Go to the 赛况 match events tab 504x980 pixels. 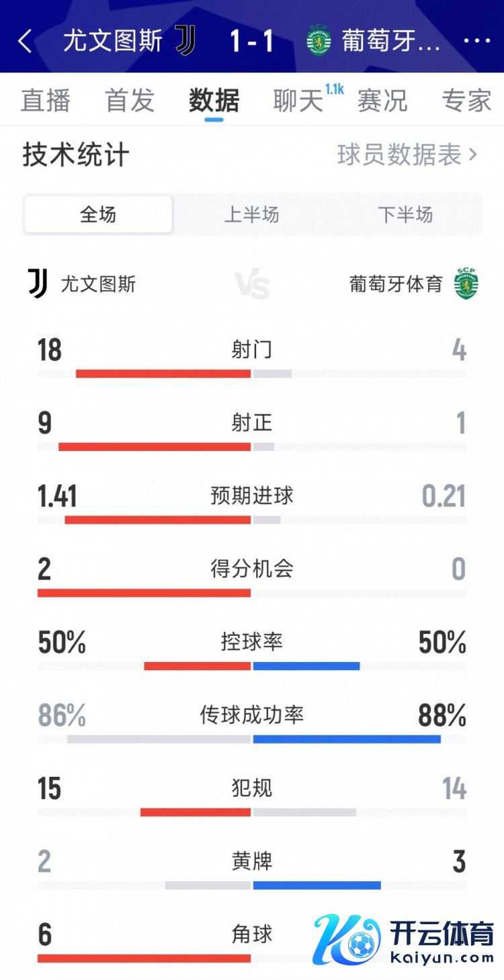pyautogui.click(x=382, y=101)
